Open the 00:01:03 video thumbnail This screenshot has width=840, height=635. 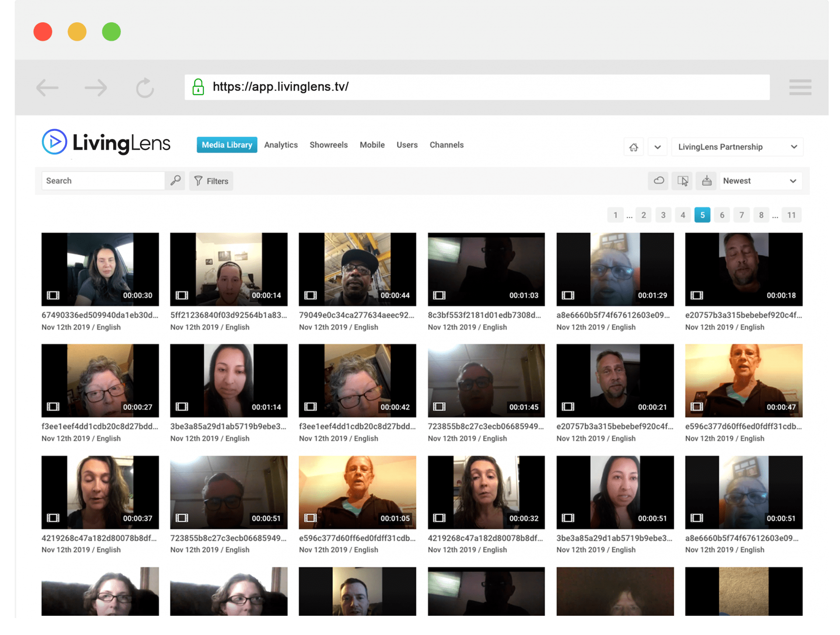point(486,269)
